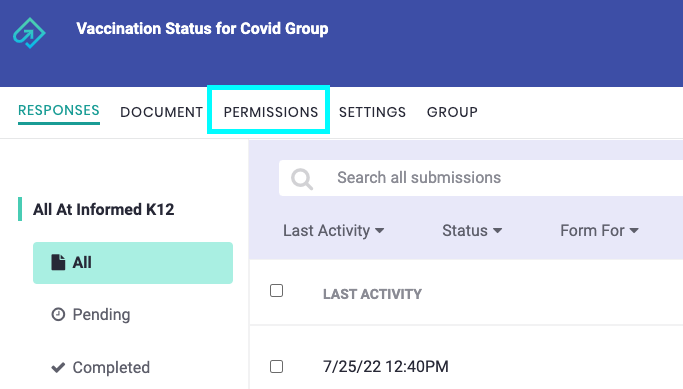Click the clock icon next to Pending
The width and height of the screenshot is (683, 389).
tap(58, 314)
